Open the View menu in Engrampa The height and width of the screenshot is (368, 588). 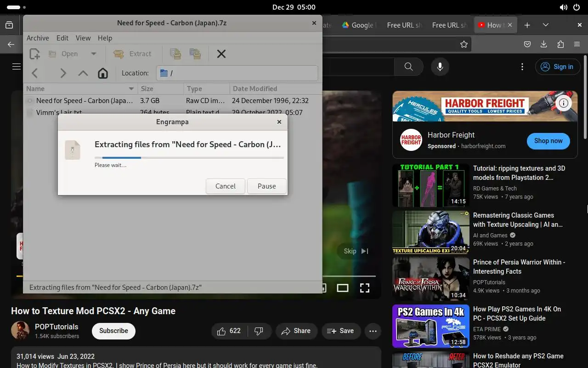[83, 38]
